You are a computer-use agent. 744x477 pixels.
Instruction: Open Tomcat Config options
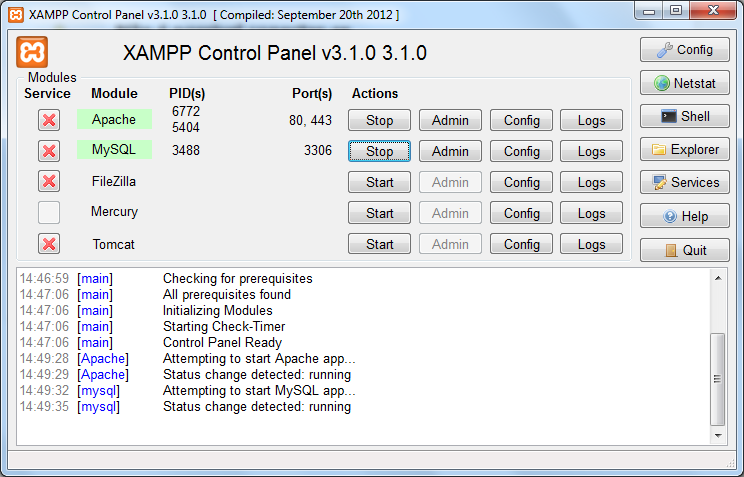521,244
